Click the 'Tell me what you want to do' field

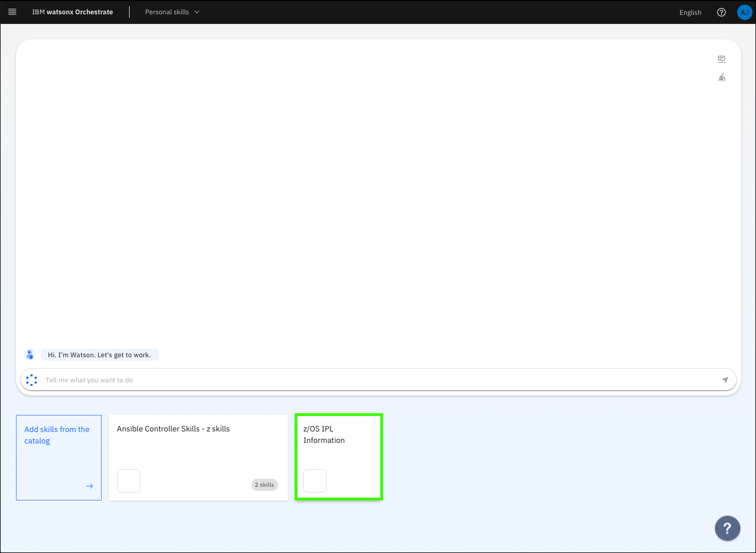tap(377, 380)
